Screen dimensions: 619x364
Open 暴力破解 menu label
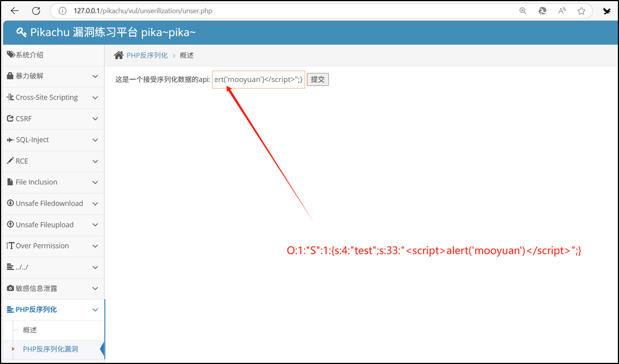pos(29,76)
